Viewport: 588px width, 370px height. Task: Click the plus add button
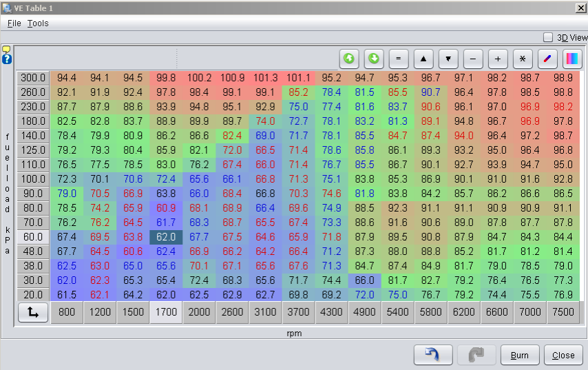click(x=498, y=59)
